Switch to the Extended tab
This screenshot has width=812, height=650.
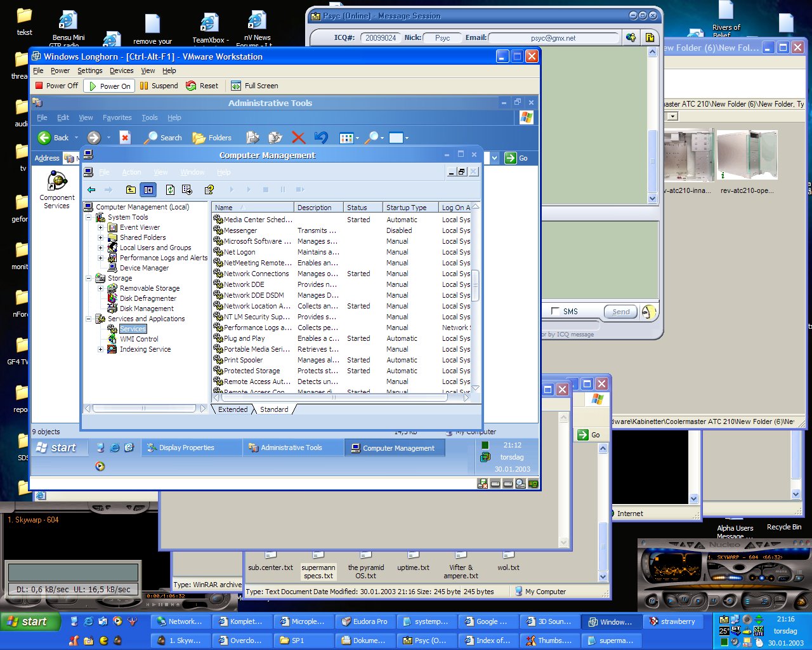click(x=233, y=409)
